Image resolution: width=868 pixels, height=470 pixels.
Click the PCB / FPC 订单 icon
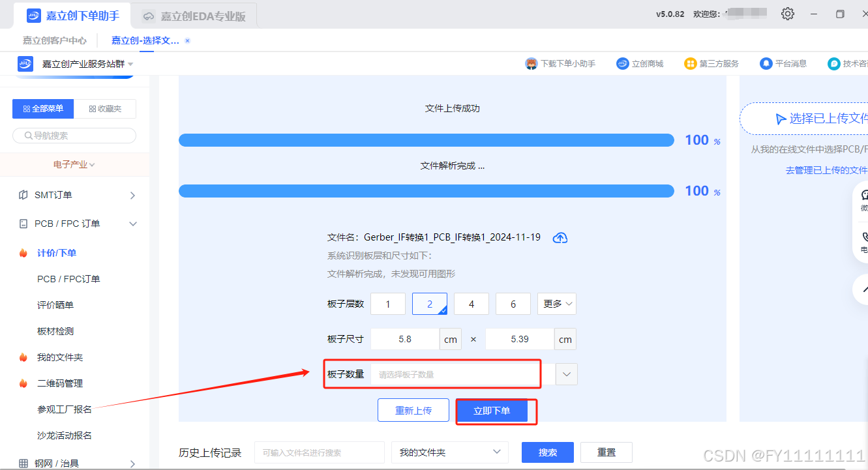[23, 224]
